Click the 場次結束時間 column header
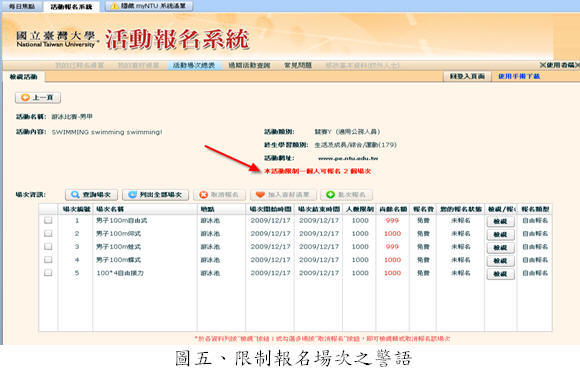Viewport: 580px width, 370px height. [318, 209]
